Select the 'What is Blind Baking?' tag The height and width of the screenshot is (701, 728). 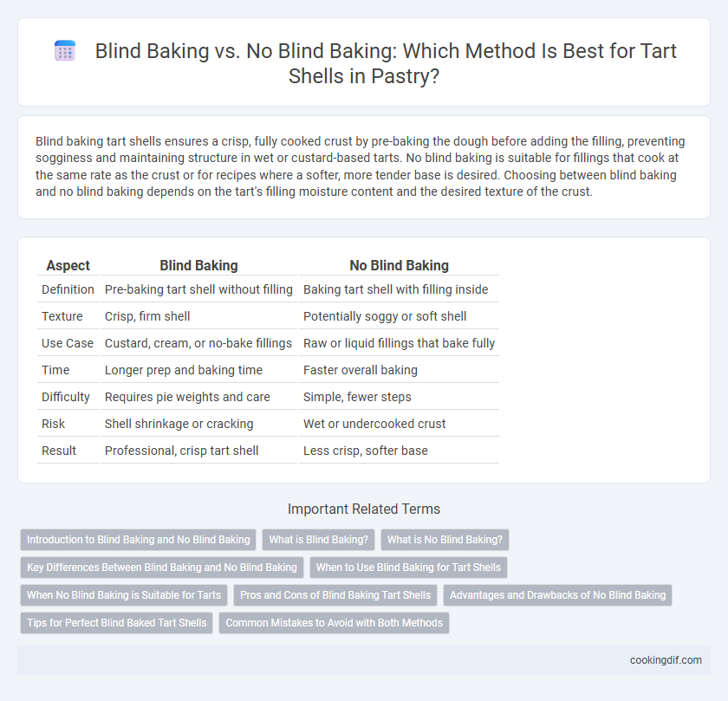point(319,540)
